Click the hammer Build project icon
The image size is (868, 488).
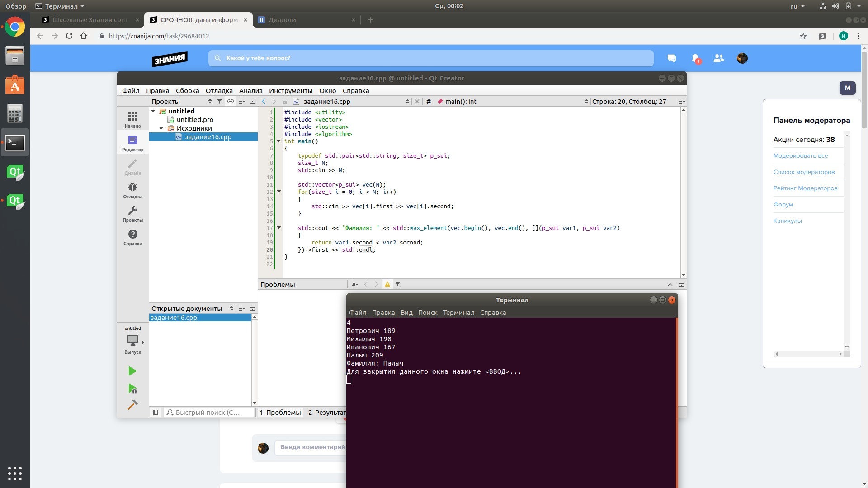point(132,405)
